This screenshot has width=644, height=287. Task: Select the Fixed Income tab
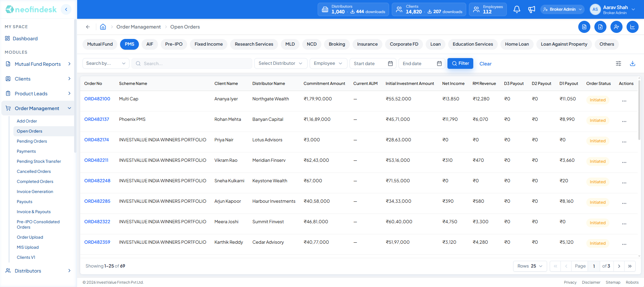tap(209, 44)
